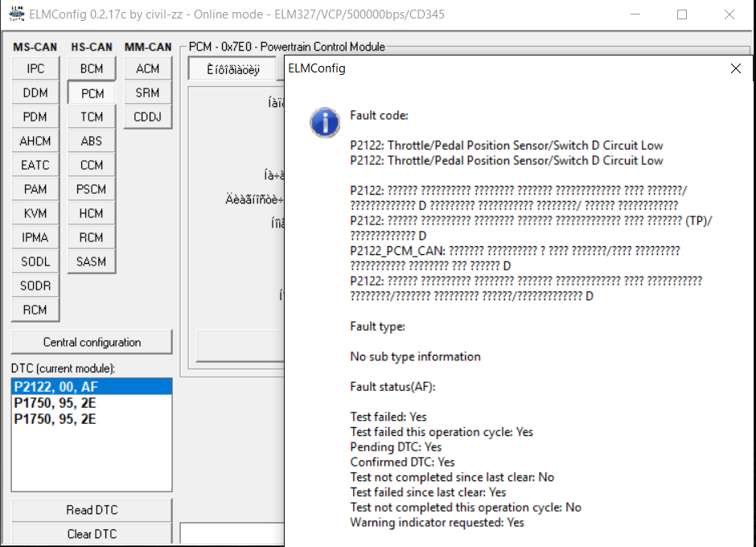Select the IPC module button
Image resolution: width=756 pixels, height=547 pixels.
35,69
